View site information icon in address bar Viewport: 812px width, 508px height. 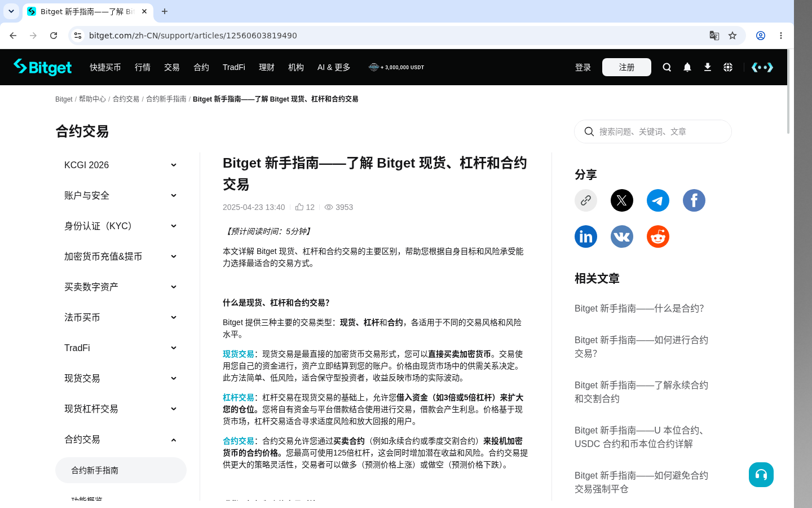(78, 36)
